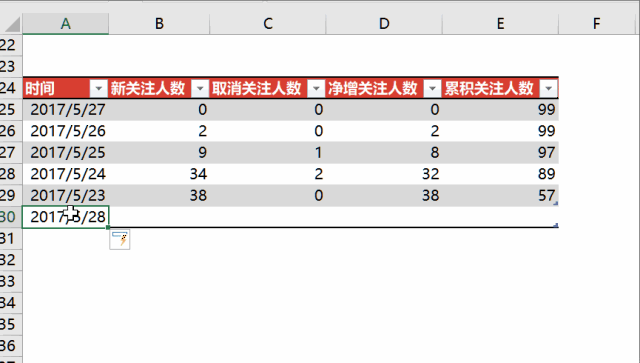The width and height of the screenshot is (640, 363).
Task: Open the 新关注人数 filter dropdown
Action: (x=200, y=88)
